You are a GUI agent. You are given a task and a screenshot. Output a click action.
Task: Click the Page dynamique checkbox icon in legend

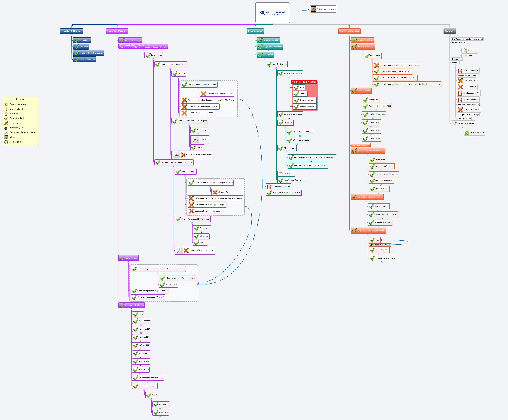[6, 104]
